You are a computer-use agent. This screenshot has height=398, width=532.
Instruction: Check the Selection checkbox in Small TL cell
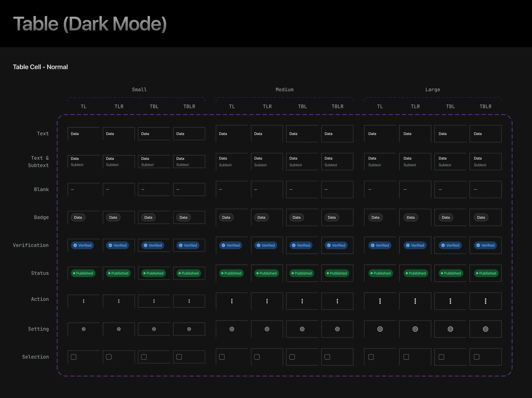click(x=74, y=357)
